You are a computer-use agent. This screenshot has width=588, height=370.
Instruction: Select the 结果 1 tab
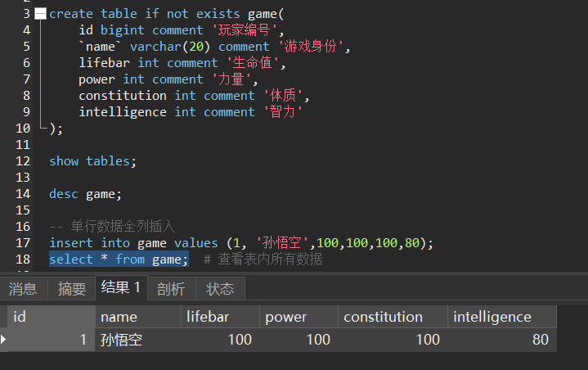click(121, 287)
